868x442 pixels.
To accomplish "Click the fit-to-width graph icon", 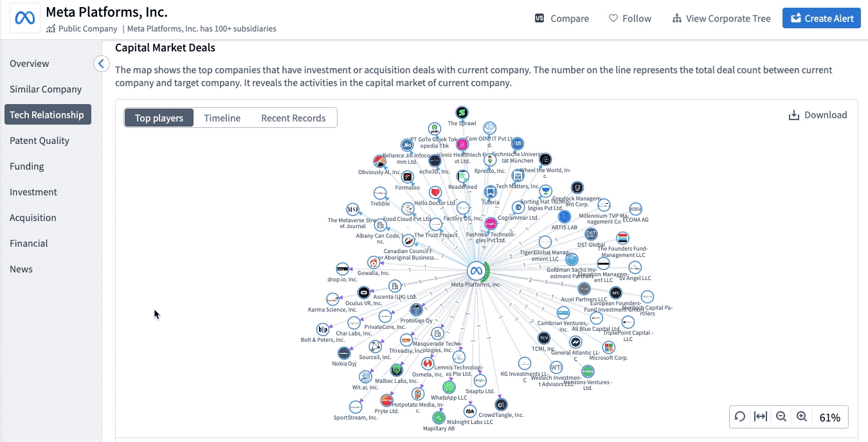I will [x=761, y=417].
